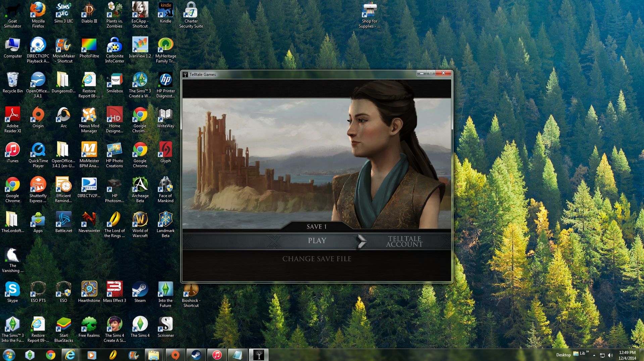Open the Desktop toolbar in taskbar

(x=563, y=355)
